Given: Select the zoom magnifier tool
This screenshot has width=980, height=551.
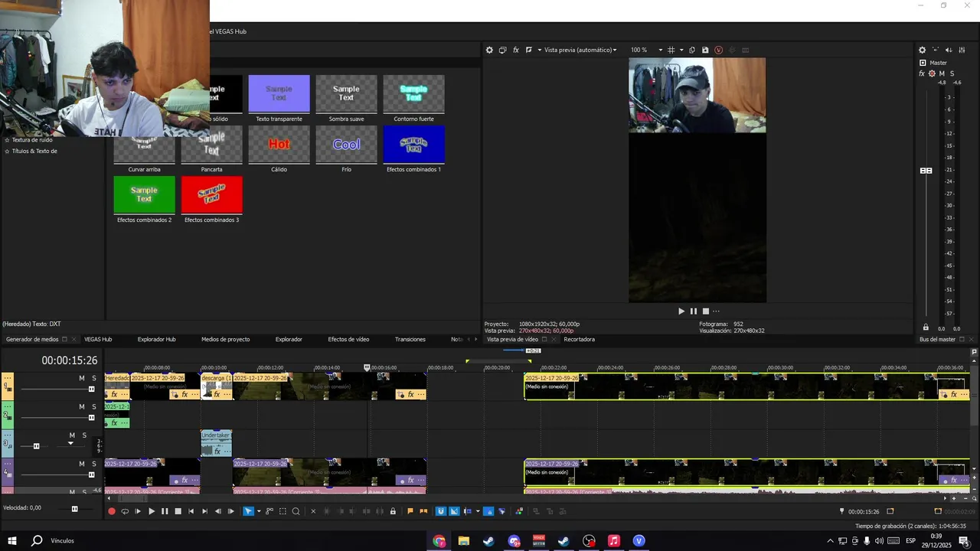Looking at the screenshot, I should click(x=296, y=511).
